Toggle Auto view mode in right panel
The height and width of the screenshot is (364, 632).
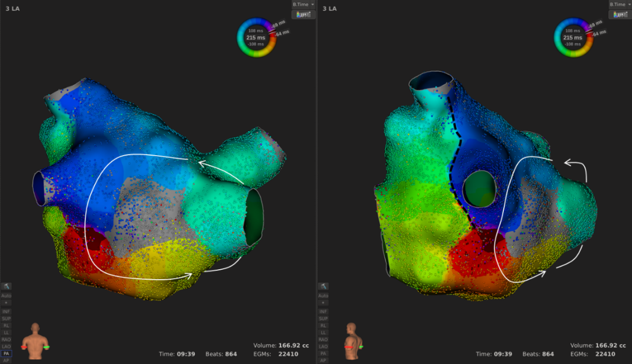(324, 296)
